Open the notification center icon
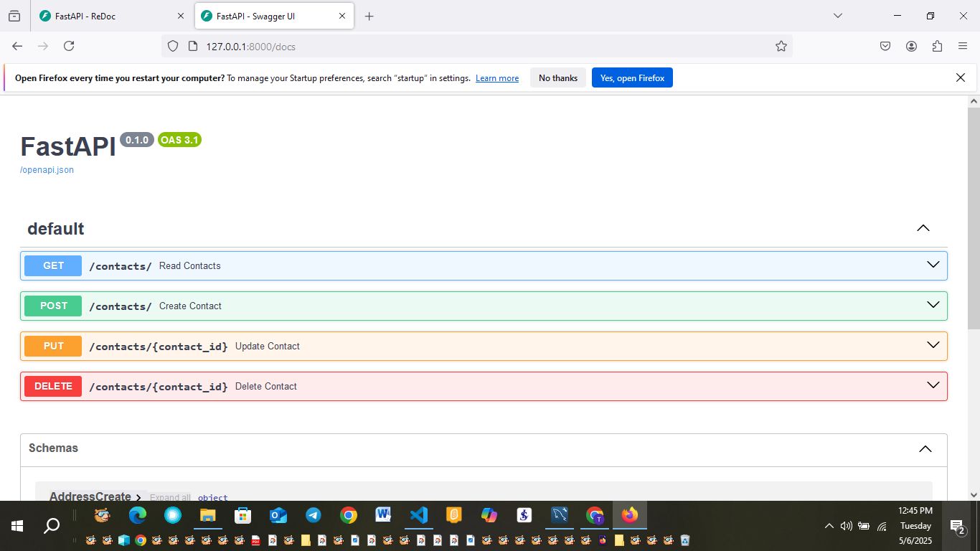This screenshot has width=980, height=551. coord(957,527)
